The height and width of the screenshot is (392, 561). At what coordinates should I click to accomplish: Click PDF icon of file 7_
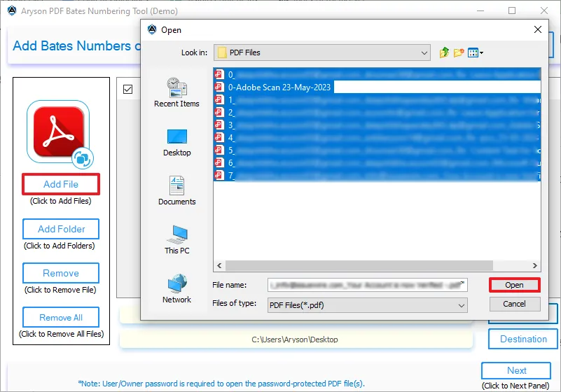pos(219,175)
